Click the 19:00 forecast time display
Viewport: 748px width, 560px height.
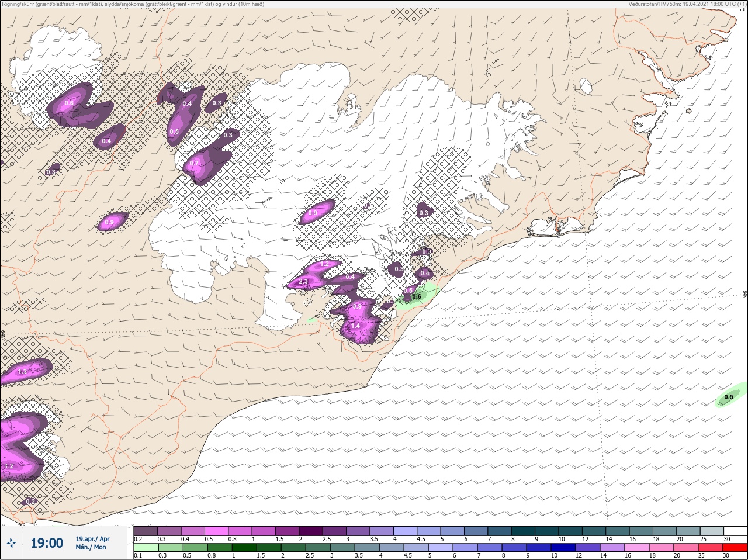click(x=47, y=543)
